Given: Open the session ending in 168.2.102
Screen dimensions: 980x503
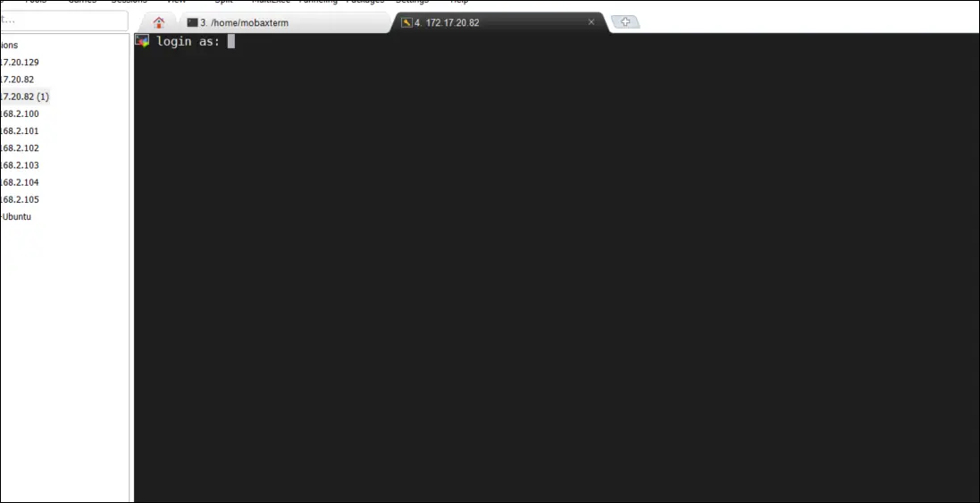Looking at the screenshot, I should pyautogui.click(x=19, y=148).
